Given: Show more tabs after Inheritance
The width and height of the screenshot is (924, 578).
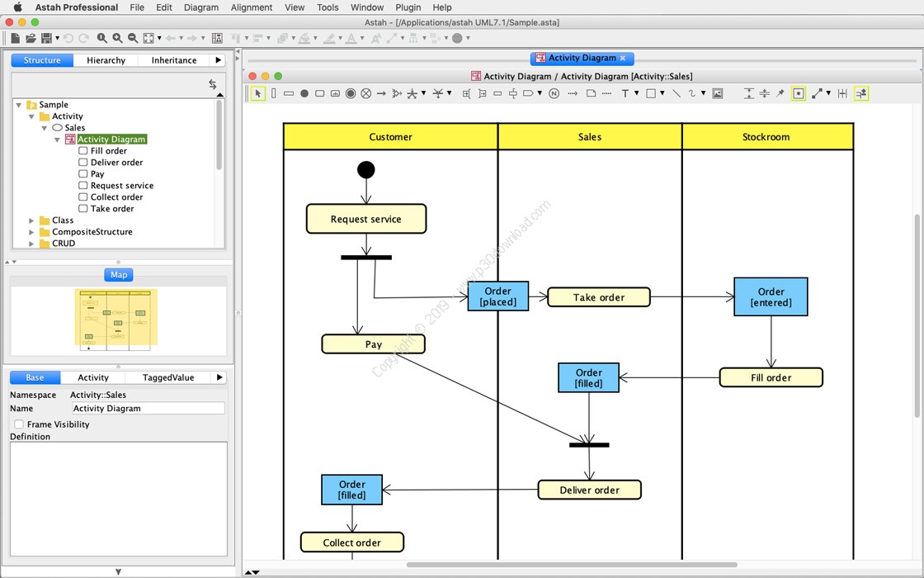Looking at the screenshot, I should coord(219,60).
